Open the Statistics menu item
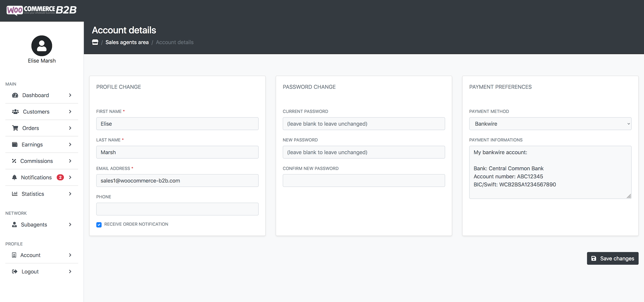644x302 pixels. click(x=42, y=194)
